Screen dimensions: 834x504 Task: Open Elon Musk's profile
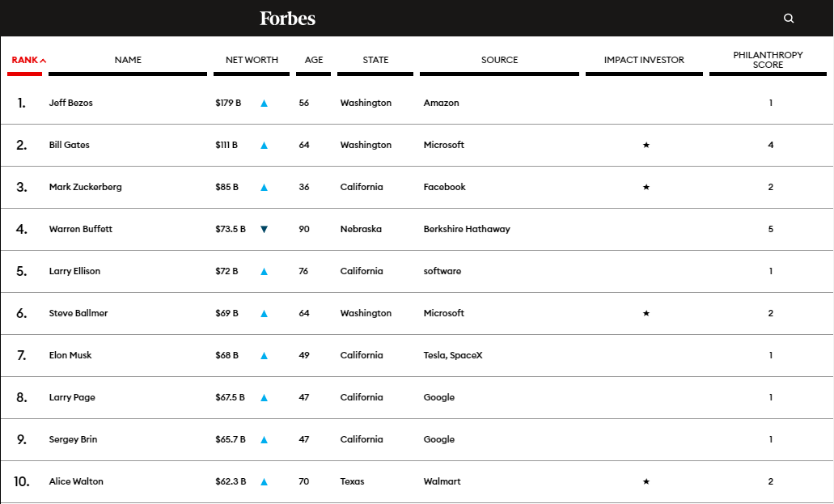(x=70, y=355)
